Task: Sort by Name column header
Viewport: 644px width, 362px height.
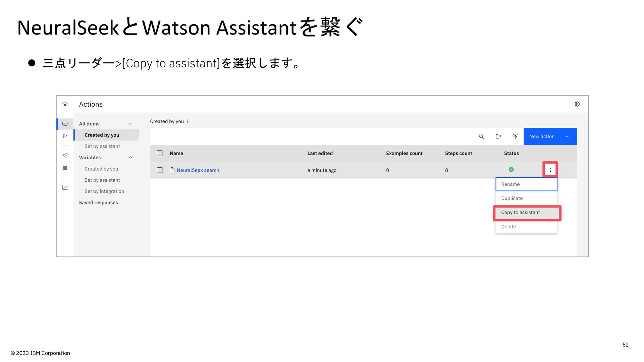Action: (176, 153)
